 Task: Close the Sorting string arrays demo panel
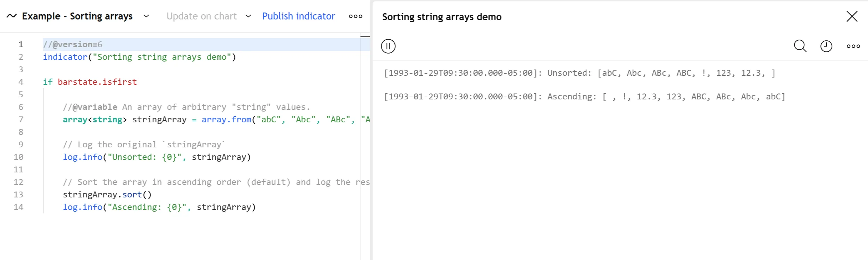852,16
